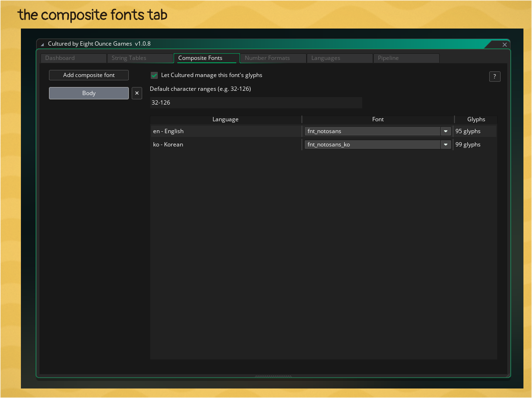Open the Pipeline tab
532x398 pixels.
coord(406,58)
